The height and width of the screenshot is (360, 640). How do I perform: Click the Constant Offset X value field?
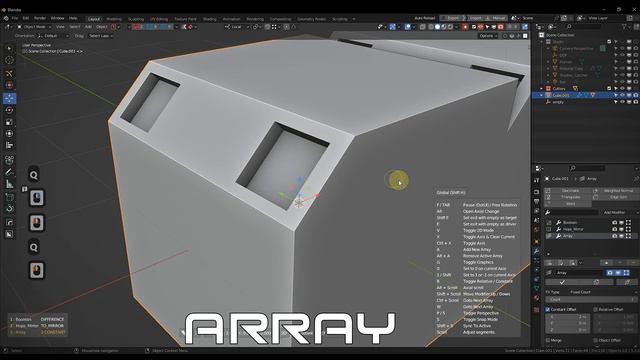[x=568, y=317]
